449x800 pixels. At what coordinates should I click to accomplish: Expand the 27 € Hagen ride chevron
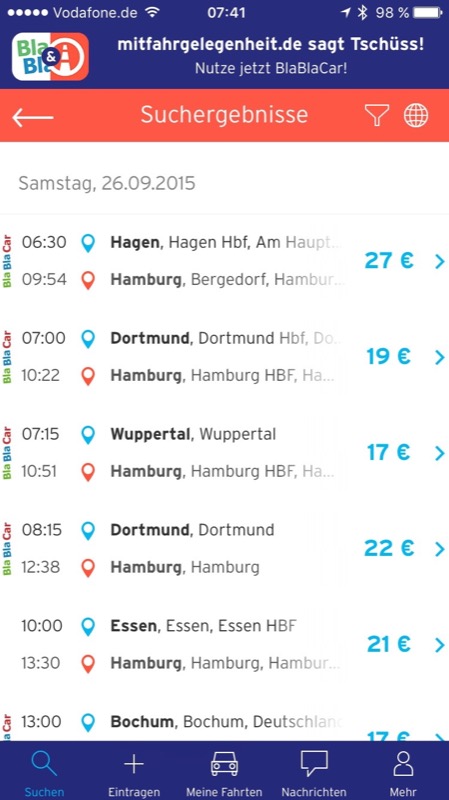click(x=440, y=261)
